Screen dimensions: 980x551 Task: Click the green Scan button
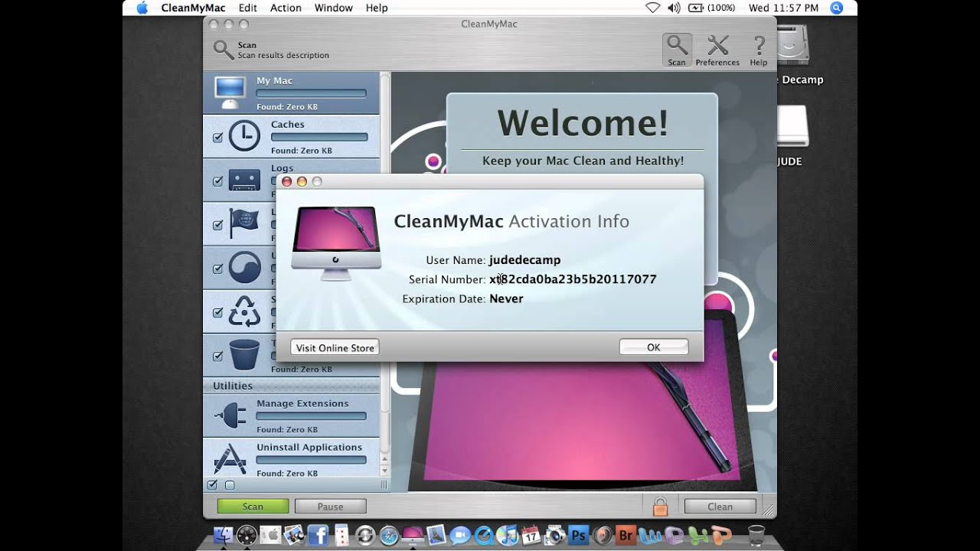pos(253,506)
